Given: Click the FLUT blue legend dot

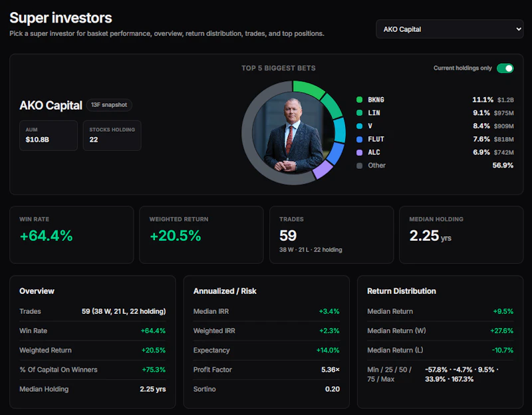Looking at the screenshot, I should [x=359, y=139].
